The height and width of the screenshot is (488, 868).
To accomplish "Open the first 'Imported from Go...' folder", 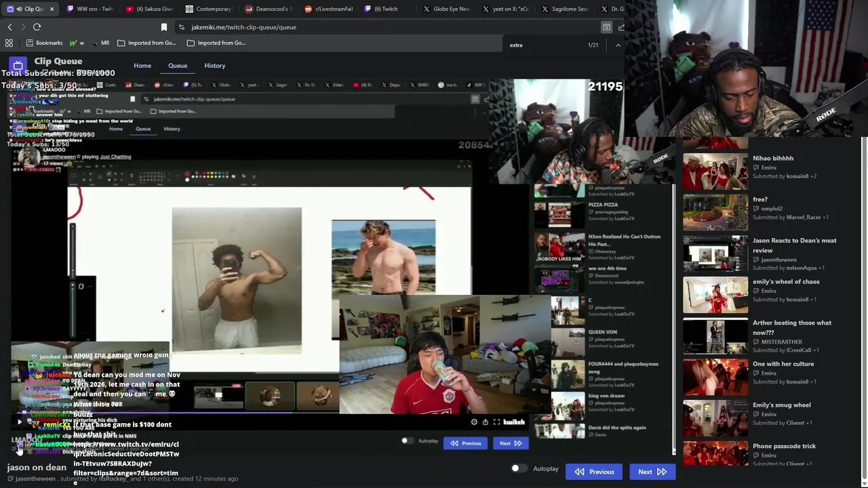I will (146, 43).
